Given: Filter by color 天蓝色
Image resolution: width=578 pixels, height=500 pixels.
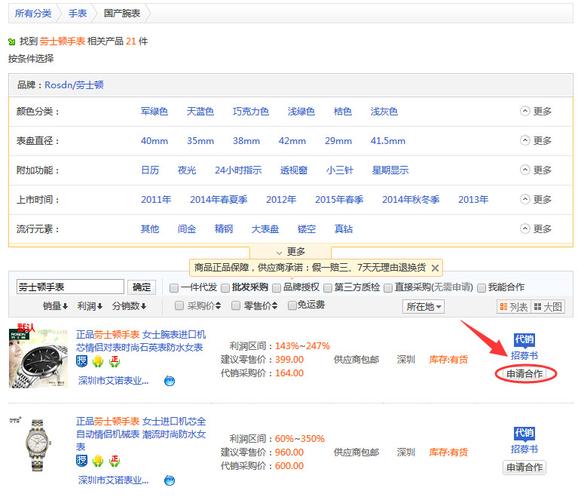Looking at the screenshot, I should point(200,111).
